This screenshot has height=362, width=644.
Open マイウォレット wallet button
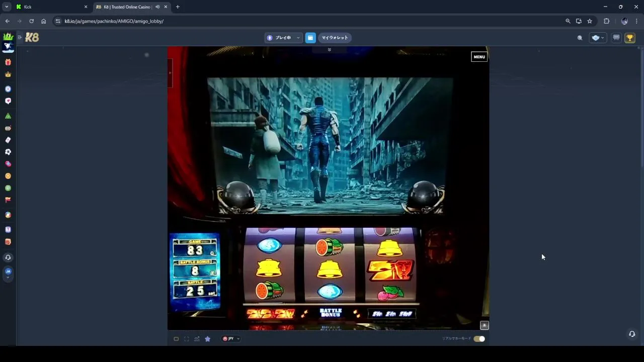point(335,38)
